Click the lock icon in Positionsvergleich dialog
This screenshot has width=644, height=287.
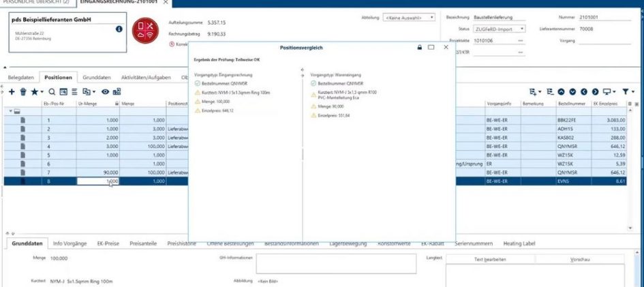pos(419,48)
